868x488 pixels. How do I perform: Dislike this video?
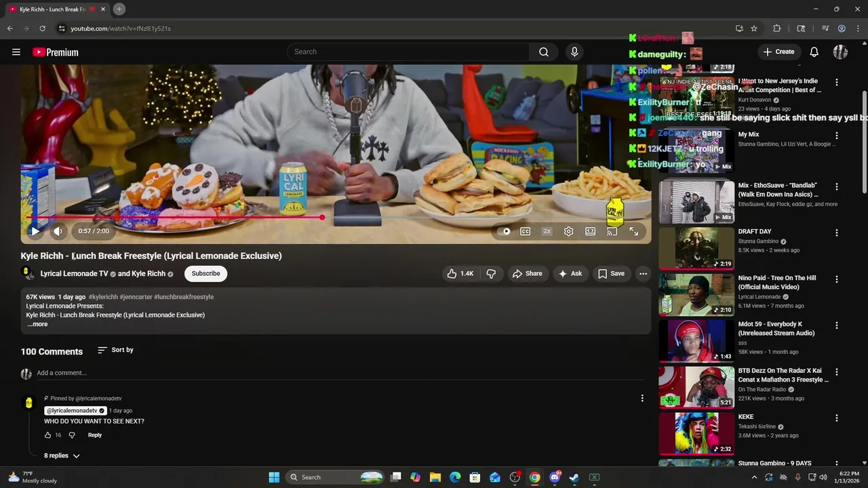click(491, 274)
